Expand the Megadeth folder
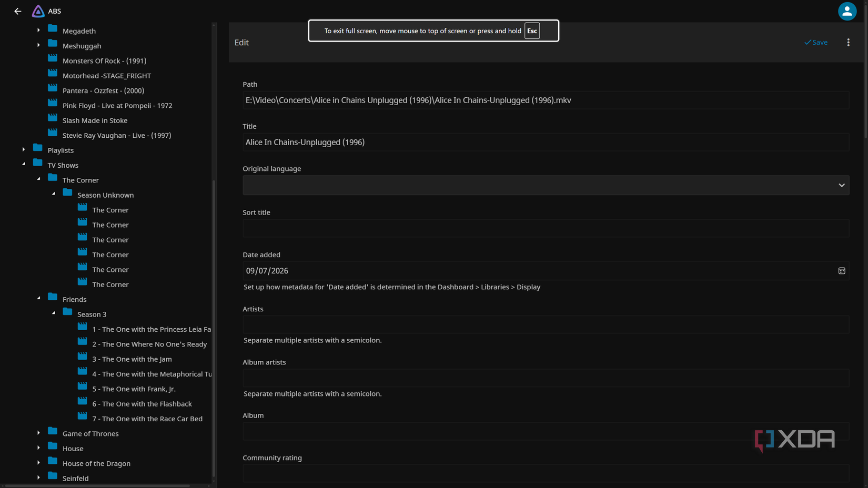The image size is (868, 488). coord(38,30)
